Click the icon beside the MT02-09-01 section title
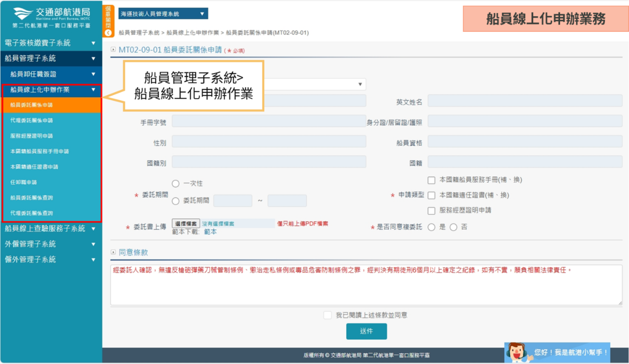 114,50
